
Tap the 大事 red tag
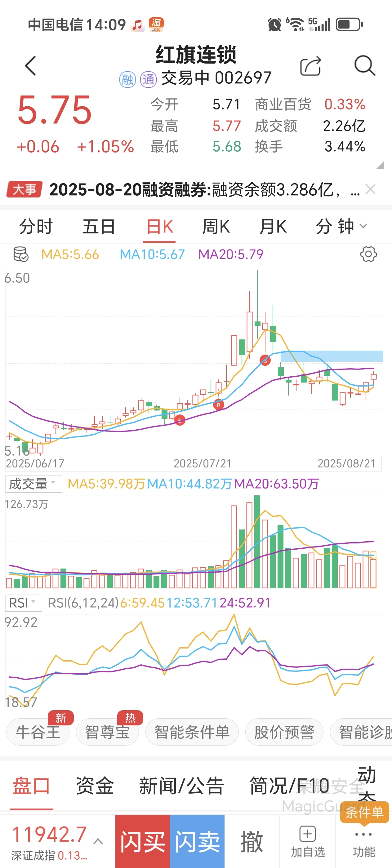point(24,189)
